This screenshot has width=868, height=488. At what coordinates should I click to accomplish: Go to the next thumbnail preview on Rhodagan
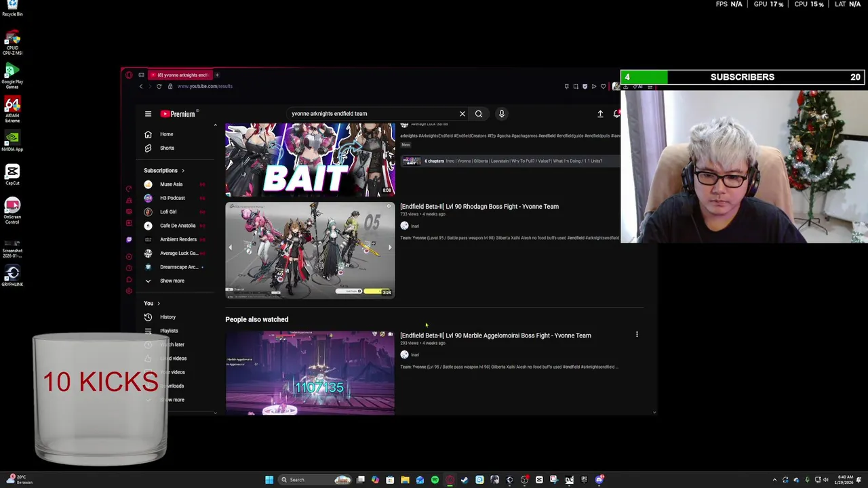389,247
